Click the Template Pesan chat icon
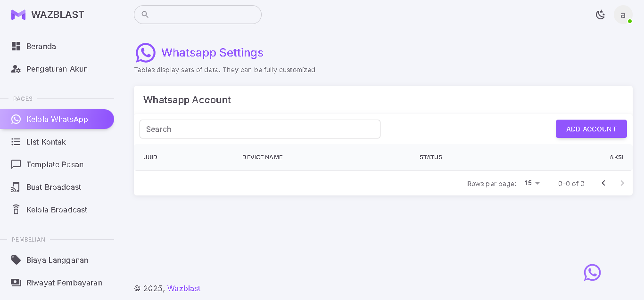644x300 pixels. click(16, 164)
